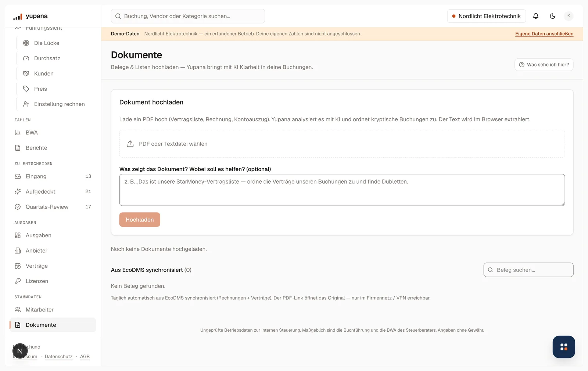Screen dimensions: 588x371
Task: Click the Dokumente file icon in sidebar
Action: coord(18,325)
